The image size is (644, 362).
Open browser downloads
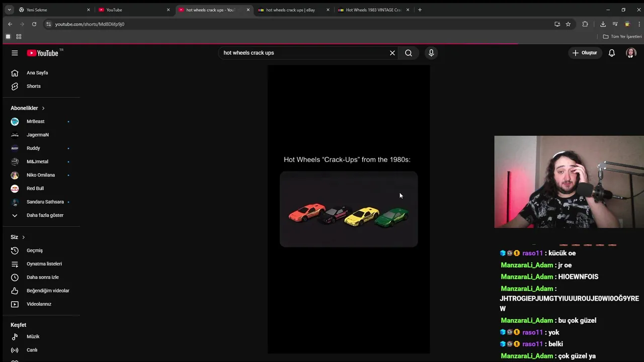[x=603, y=24]
